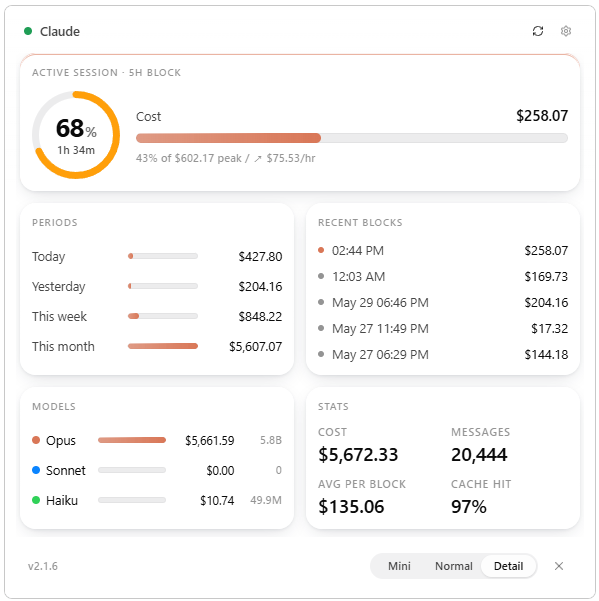Click the Yesterday amount $204.16
The image size is (599, 601).
coord(260,286)
